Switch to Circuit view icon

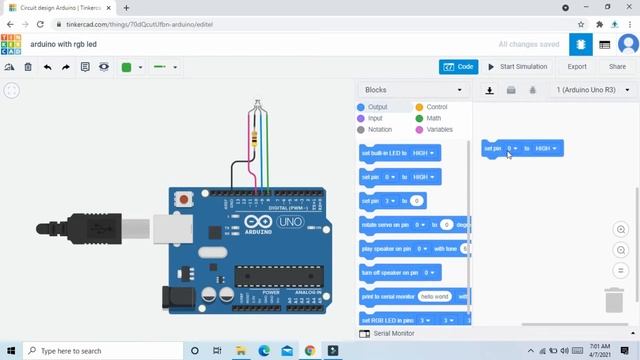[581, 44]
